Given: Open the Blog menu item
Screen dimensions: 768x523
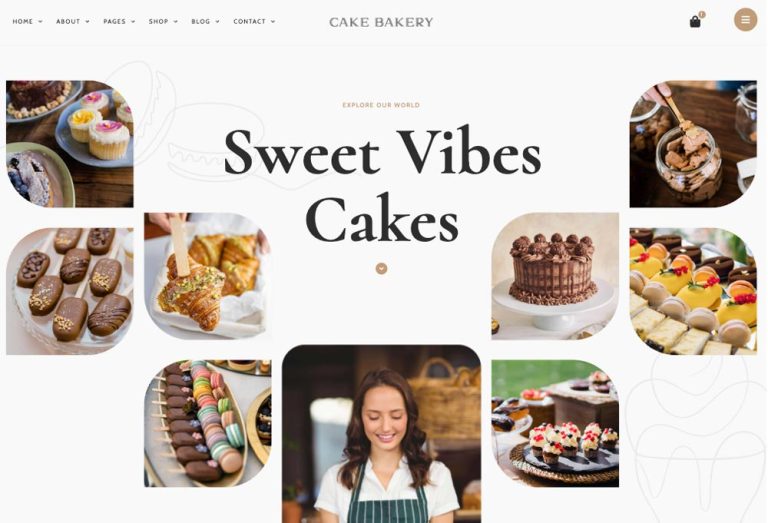Looking at the screenshot, I should pos(200,22).
